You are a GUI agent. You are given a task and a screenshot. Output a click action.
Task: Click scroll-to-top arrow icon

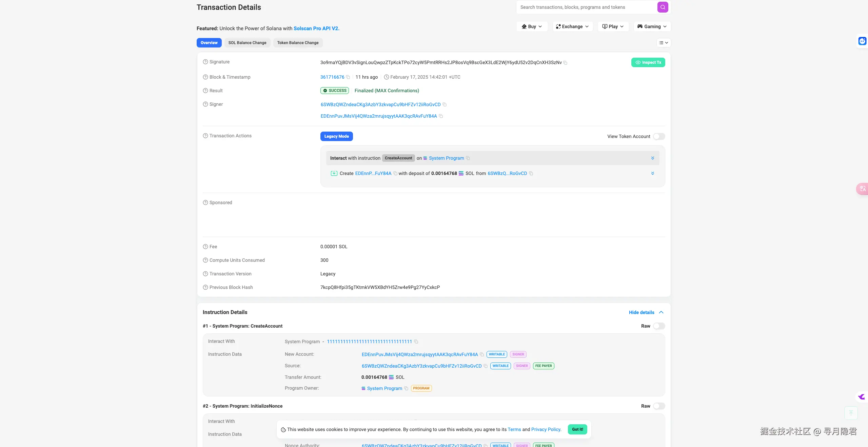click(851, 413)
